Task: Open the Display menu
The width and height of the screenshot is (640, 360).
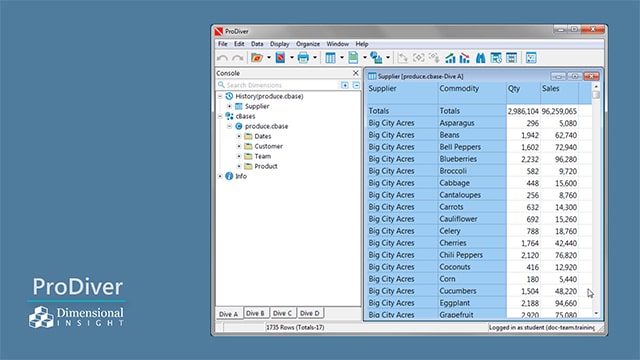Action: pyautogui.click(x=280, y=44)
